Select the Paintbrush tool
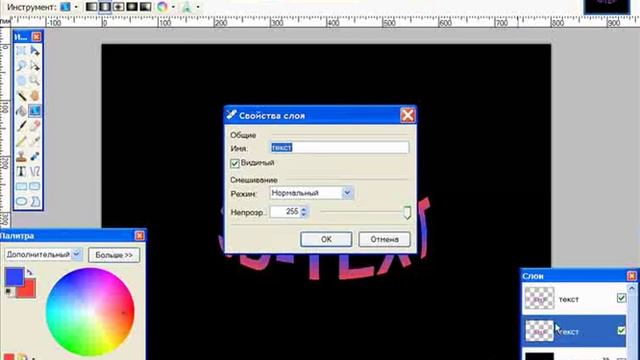Viewport: 640px width, 360px height. pyautogui.click(x=21, y=126)
